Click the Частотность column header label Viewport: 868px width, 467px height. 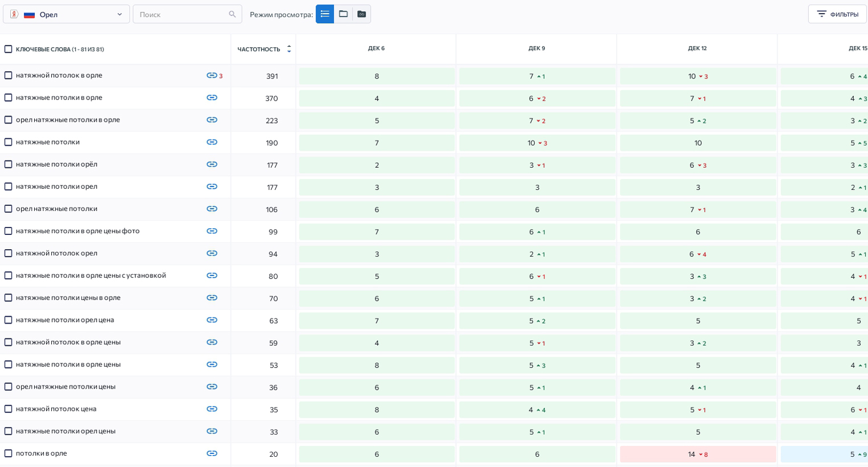pyautogui.click(x=259, y=49)
